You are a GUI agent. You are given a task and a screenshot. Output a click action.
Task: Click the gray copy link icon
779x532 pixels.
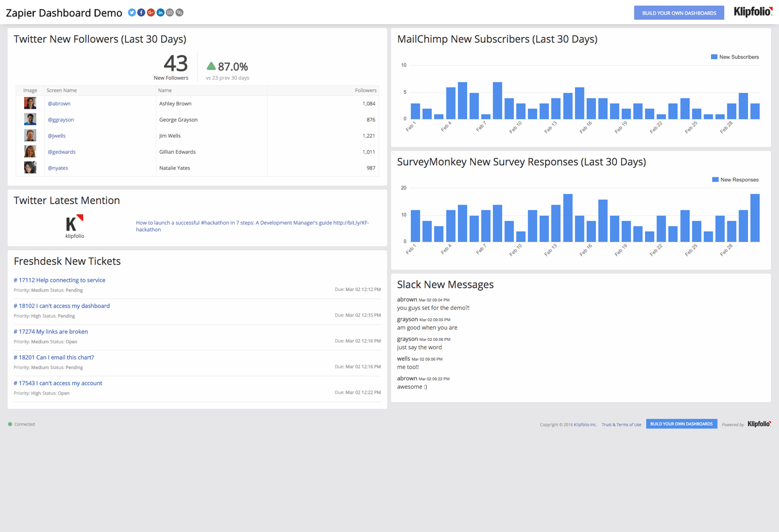(179, 12)
